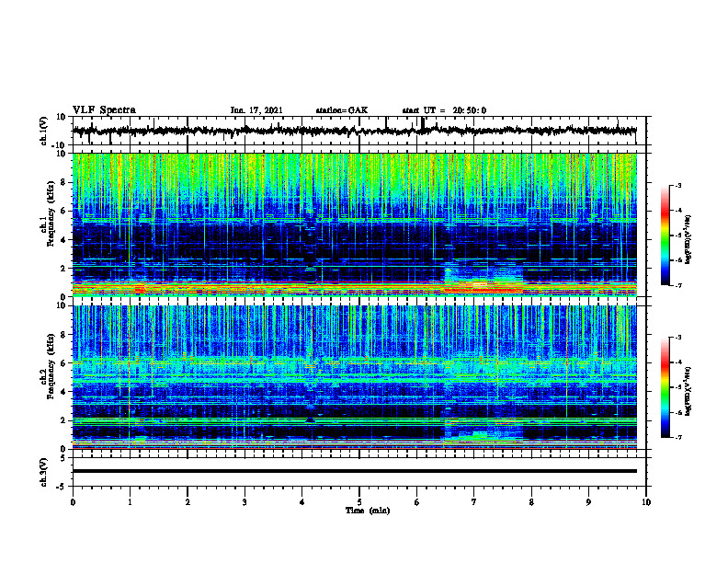Image resolution: width=728 pixels, height=563 pixels.
Task: Click the "8" kHz tick on ch.2 frequency axis
Action: coord(63,335)
